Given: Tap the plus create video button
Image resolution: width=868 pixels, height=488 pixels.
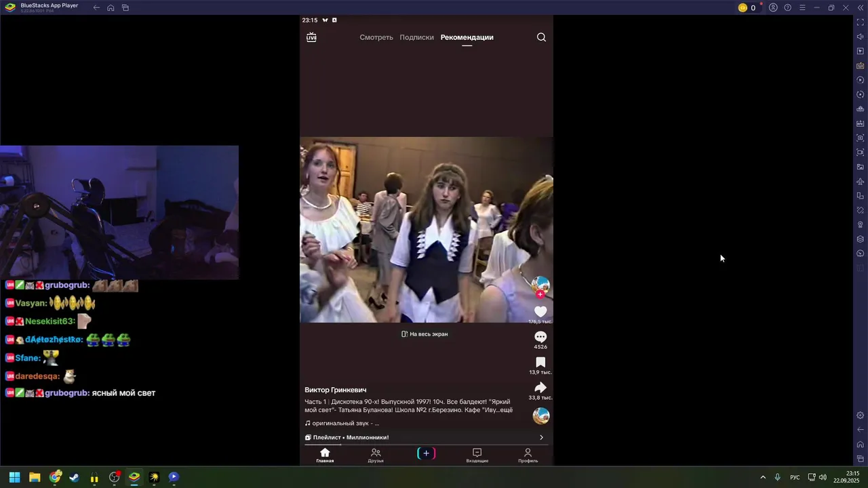Looking at the screenshot, I should 426,453.
